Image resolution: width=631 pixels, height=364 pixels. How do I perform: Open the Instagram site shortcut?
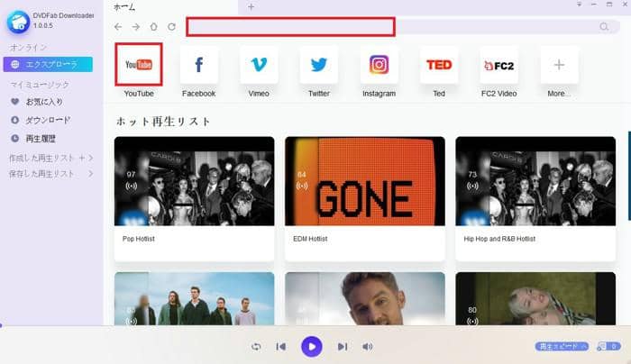pyautogui.click(x=379, y=65)
